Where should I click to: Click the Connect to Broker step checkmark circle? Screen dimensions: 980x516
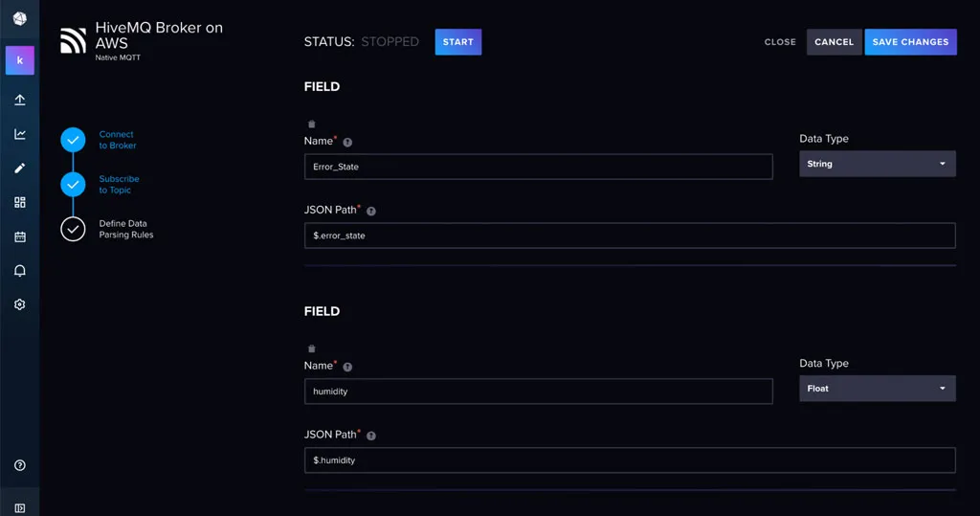pos(73,140)
